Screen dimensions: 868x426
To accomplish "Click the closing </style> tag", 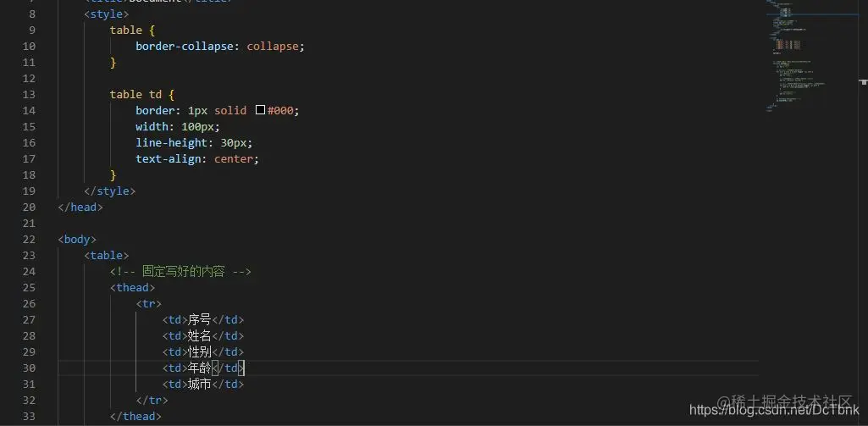I will click(x=109, y=191).
